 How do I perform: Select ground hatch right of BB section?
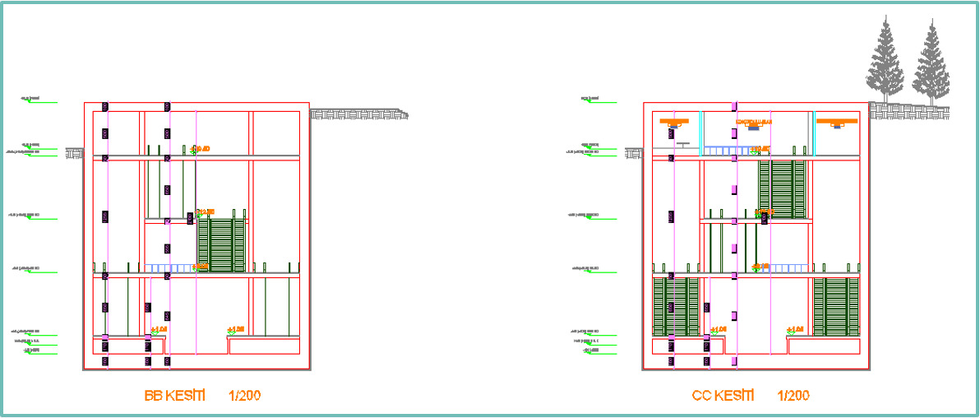358,114
